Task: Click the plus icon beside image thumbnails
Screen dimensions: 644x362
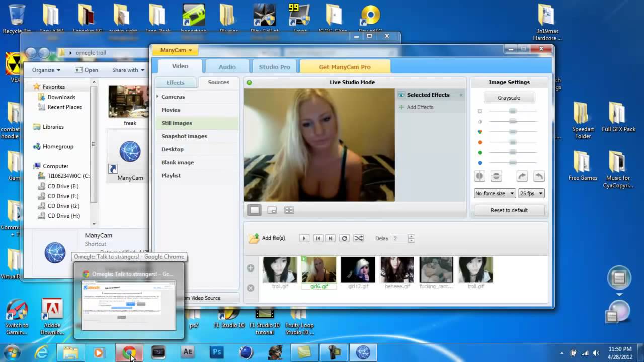Action: pyautogui.click(x=251, y=268)
